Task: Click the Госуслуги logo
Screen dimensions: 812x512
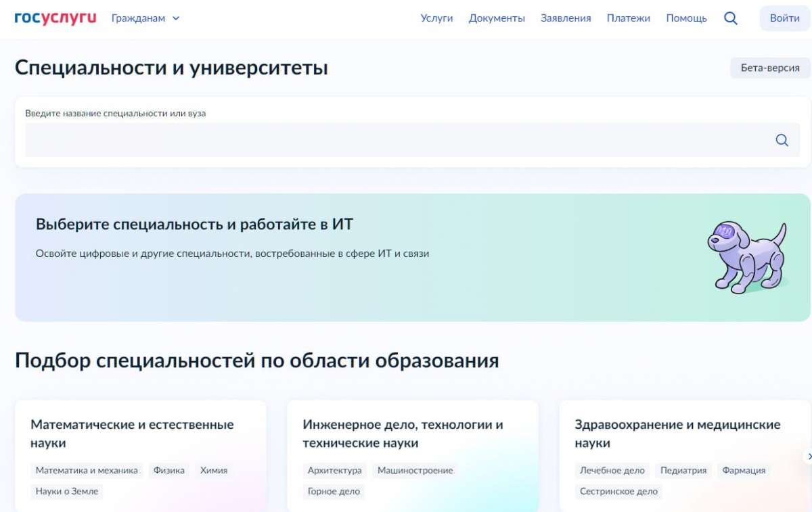Action: point(55,18)
